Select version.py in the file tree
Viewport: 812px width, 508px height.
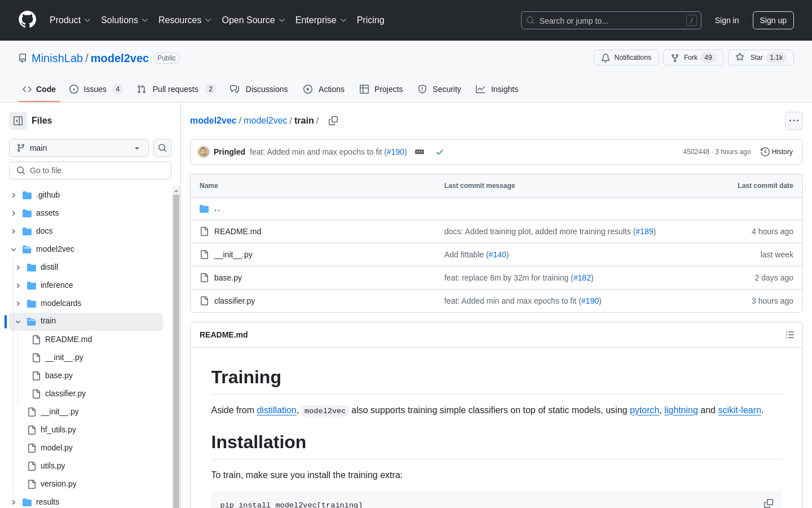point(59,484)
